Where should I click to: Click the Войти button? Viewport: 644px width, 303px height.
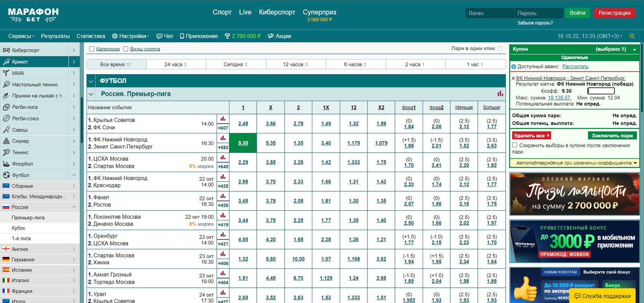pos(578,13)
